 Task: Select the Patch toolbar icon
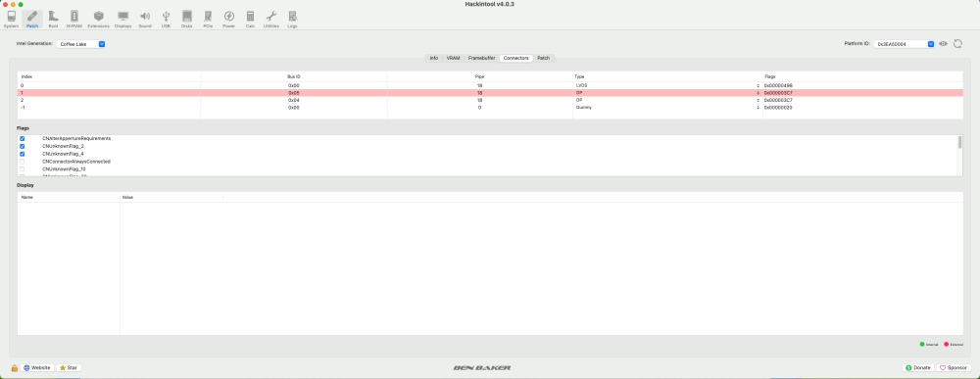(32, 20)
